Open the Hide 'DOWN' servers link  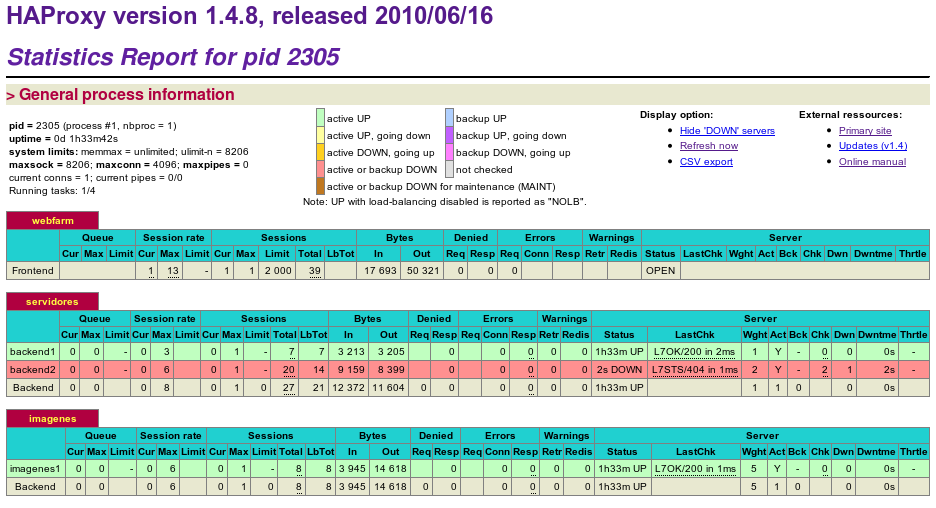727,131
